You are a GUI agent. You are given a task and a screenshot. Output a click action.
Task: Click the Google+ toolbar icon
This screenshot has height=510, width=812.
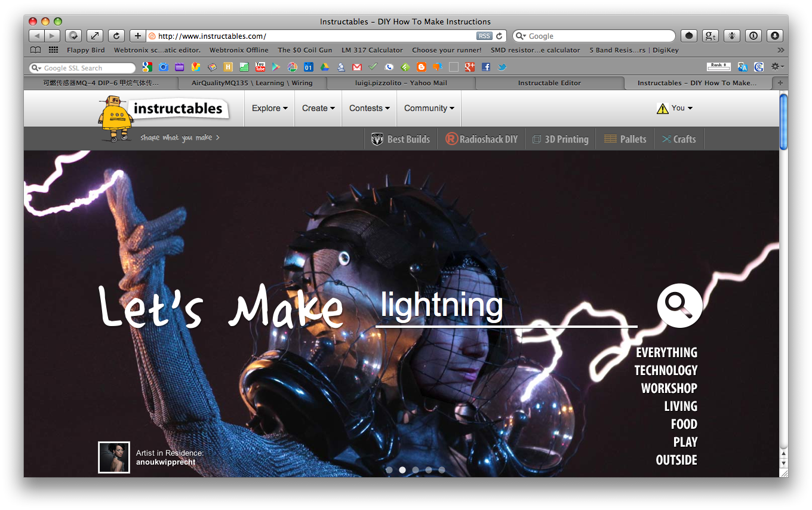(470, 67)
